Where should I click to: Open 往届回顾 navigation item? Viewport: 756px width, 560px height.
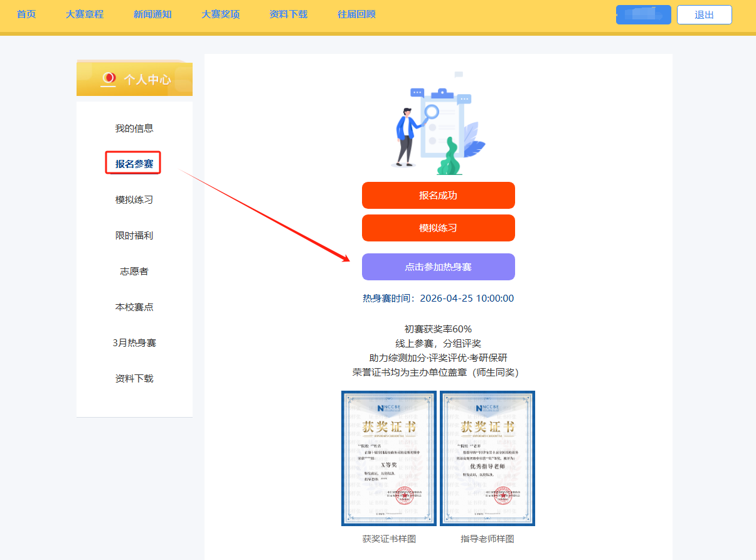356,14
